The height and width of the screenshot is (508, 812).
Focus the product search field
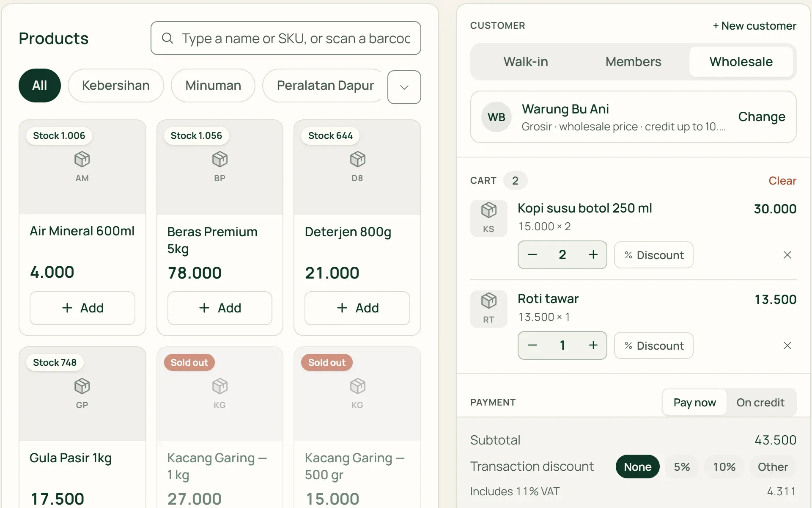tap(286, 38)
